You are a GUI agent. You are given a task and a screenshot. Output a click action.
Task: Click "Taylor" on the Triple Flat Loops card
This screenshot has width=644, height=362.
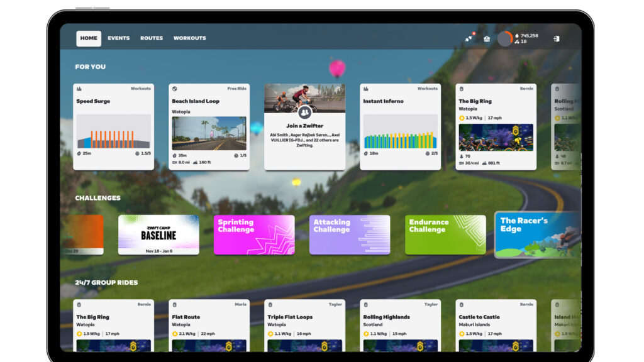[x=336, y=305]
